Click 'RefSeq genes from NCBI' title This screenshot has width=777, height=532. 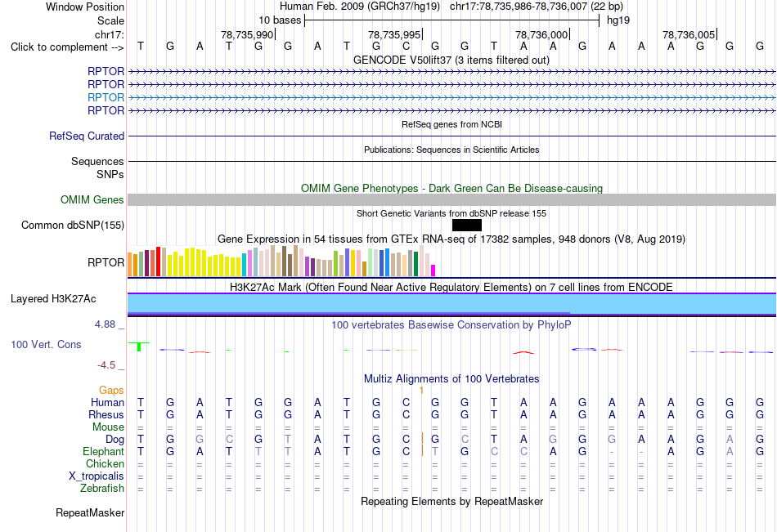[x=451, y=124]
